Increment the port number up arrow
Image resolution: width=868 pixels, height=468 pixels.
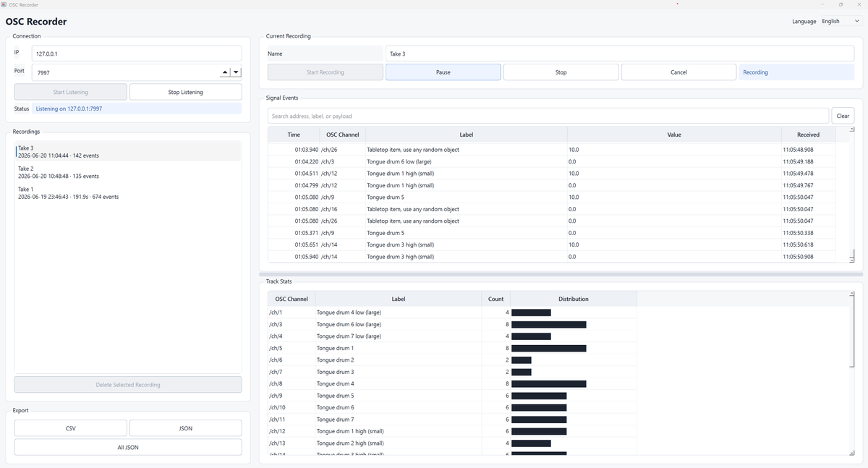[x=224, y=72]
